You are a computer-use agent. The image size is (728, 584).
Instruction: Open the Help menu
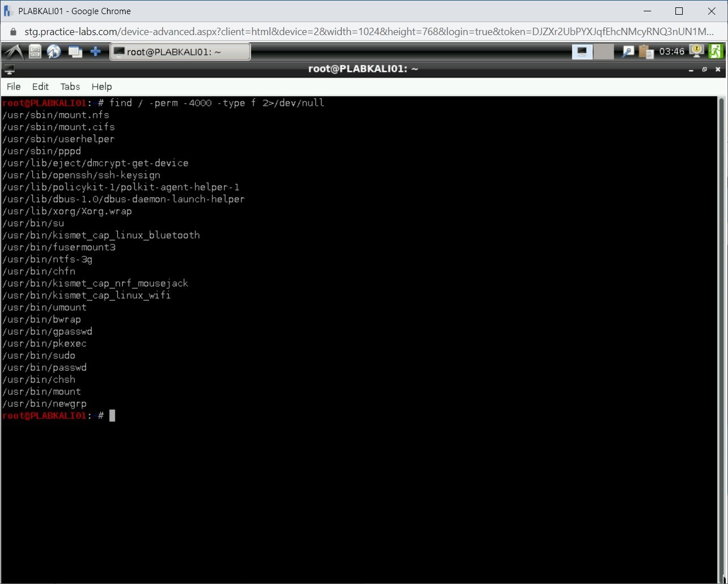pyautogui.click(x=102, y=87)
